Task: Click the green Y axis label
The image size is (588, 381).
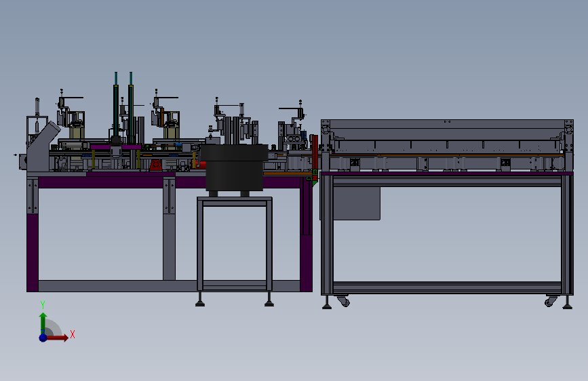Action: (43, 305)
